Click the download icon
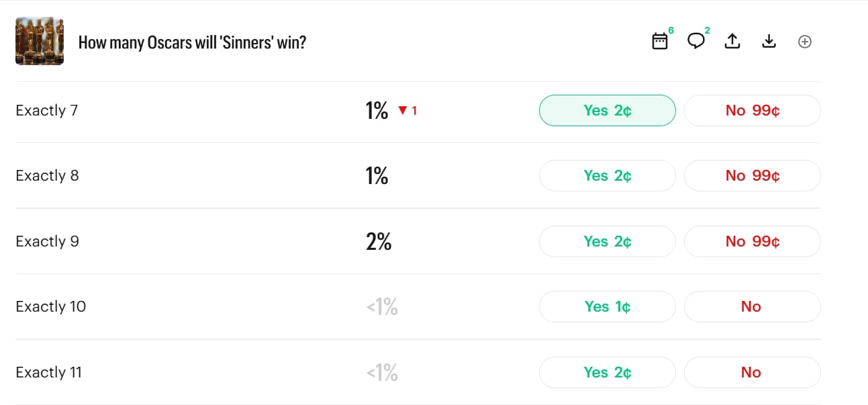Viewport: 868px width, 405px height. [x=769, y=42]
